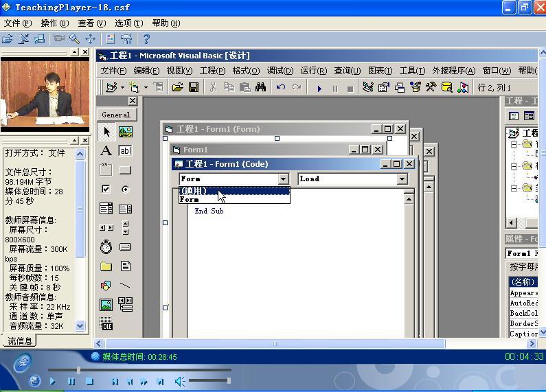
Task: Select the CheckBox control in the toolbox
Action: pyautogui.click(x=106, y=189)
